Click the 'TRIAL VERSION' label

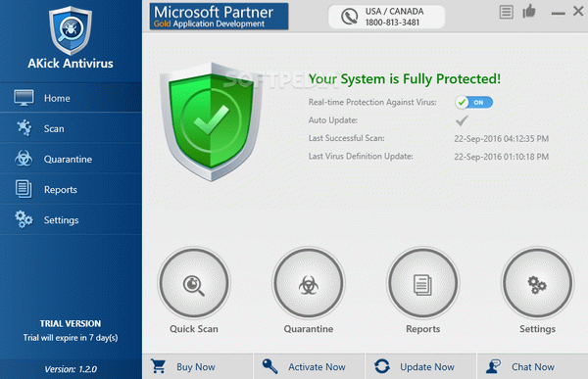[71, 323]
